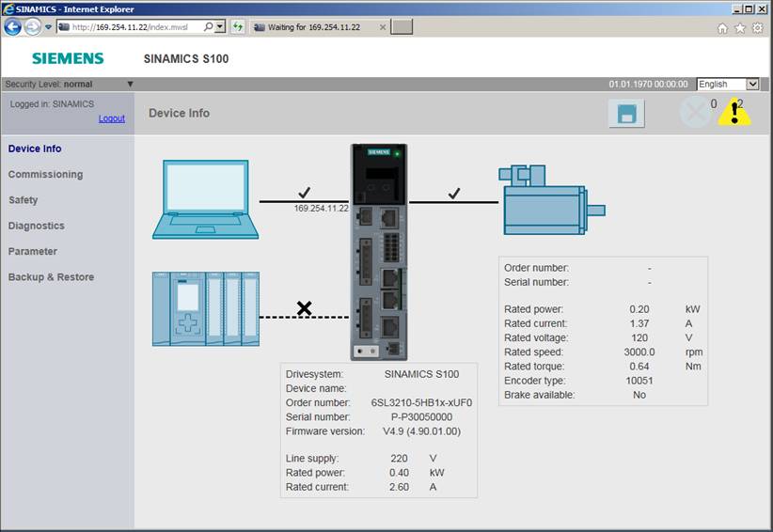Click the refresh button beside address bar
This screenshot has width=773, height=532.
pyautogui.click(x=238, y=26)
